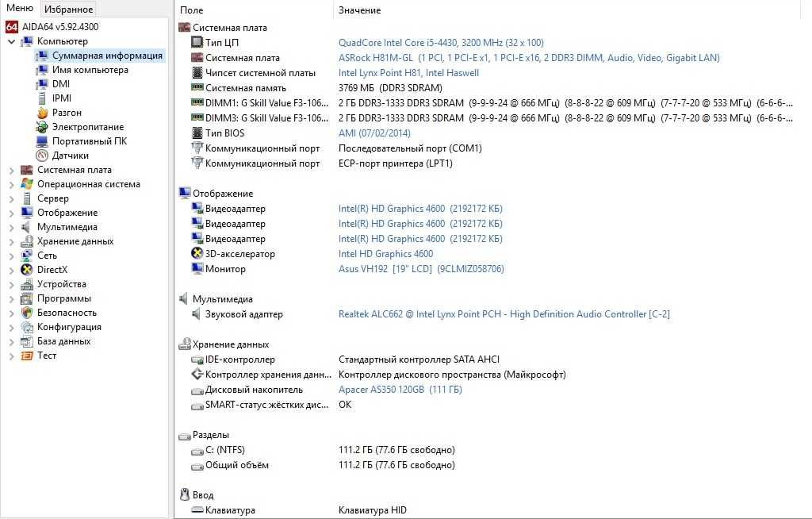Select the DIMM1: G Skill Value row
The image size is (812, 519).
492,102
